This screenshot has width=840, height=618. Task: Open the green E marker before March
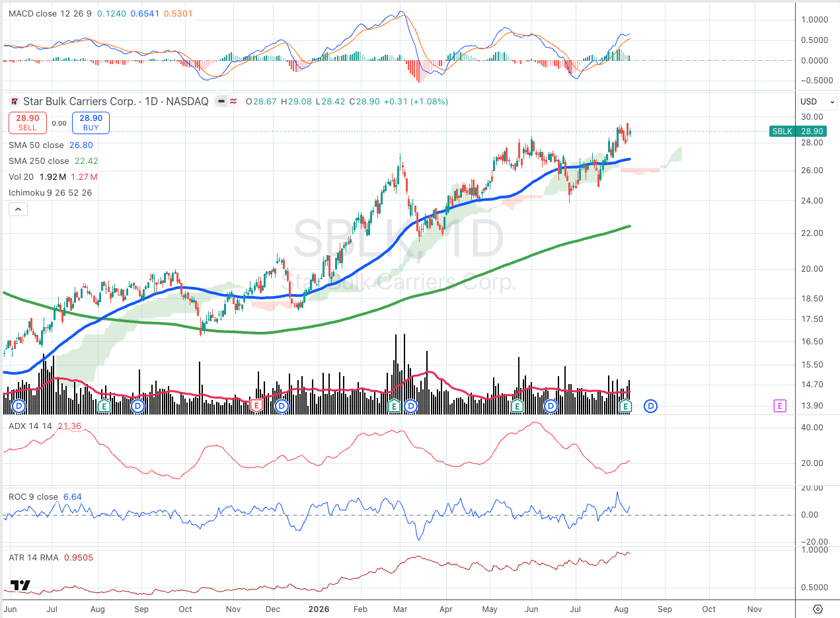pyautogui.click(x=395, y=405)
